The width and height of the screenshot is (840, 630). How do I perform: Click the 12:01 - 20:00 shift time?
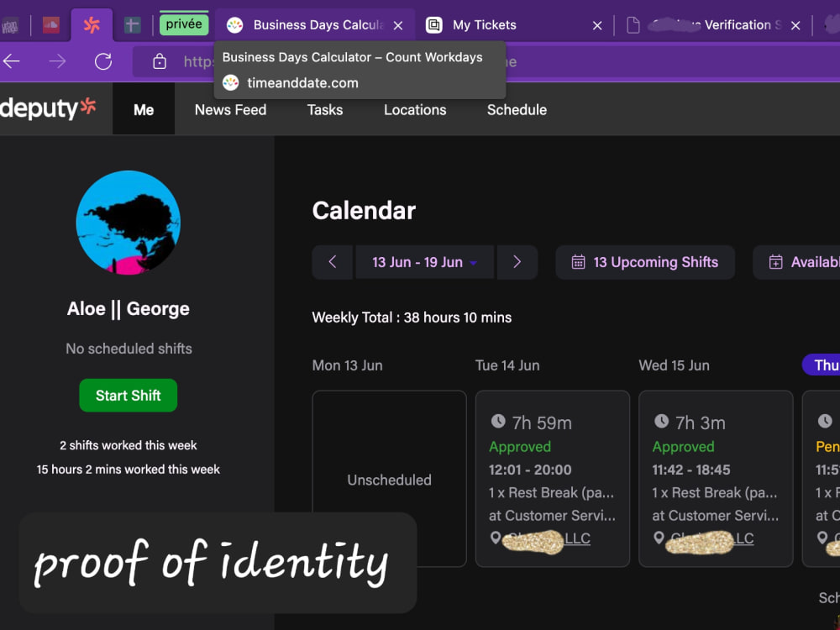(x=530, y=470)
